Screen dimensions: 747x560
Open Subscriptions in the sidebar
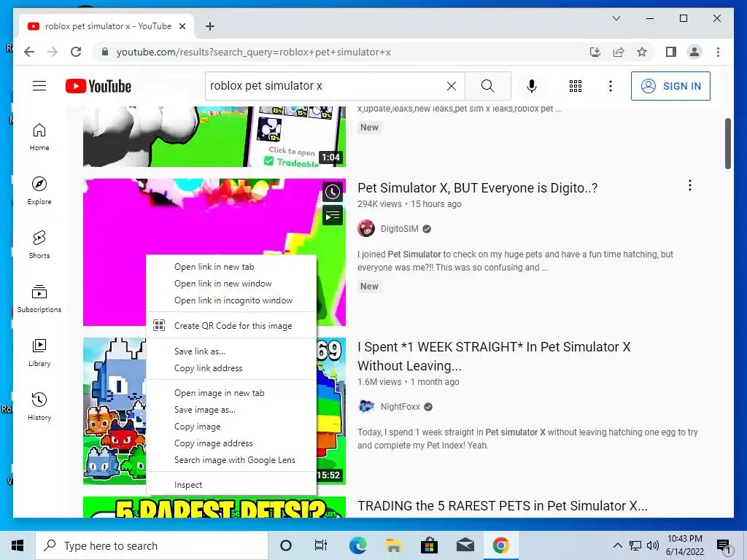coord(39,298)
